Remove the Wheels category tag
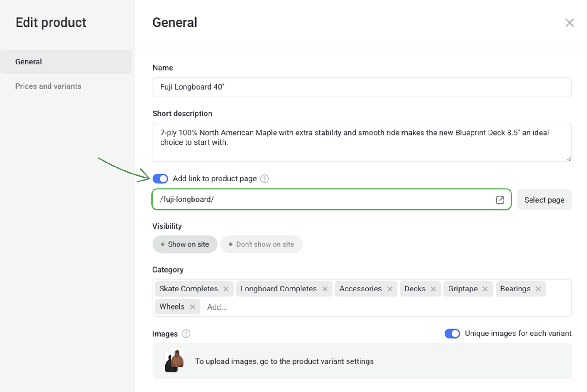The width and height of the screenshot is (587, 392). pyautogui.click(x=192, y=306)
